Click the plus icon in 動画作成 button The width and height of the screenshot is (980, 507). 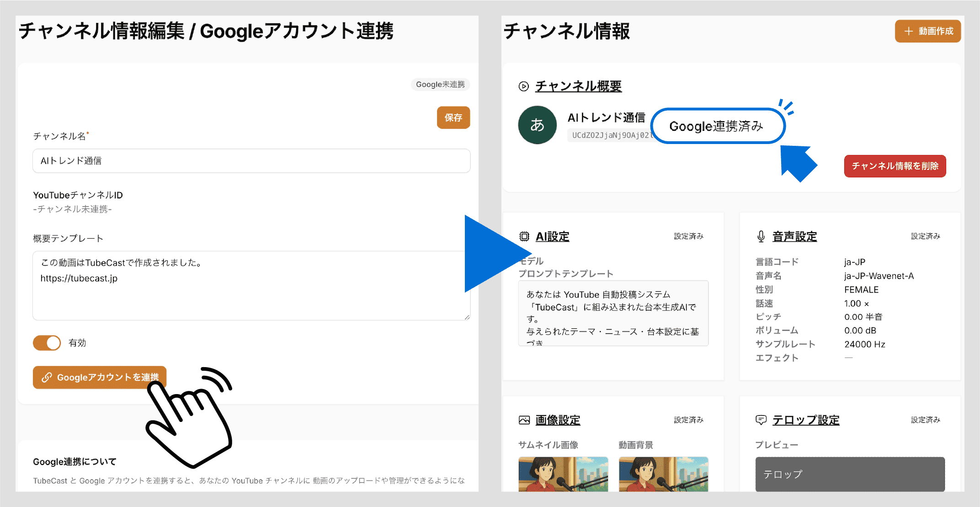tap(908, 31)
